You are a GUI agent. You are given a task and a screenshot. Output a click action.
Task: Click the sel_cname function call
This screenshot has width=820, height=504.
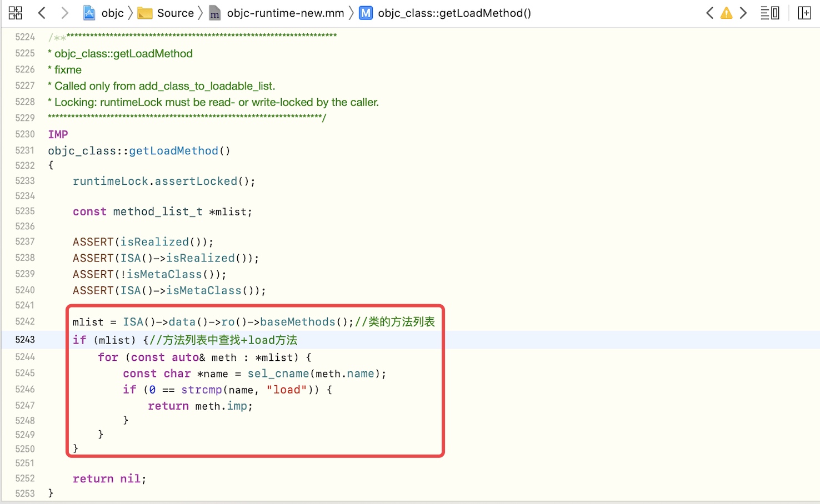point(278,374)
